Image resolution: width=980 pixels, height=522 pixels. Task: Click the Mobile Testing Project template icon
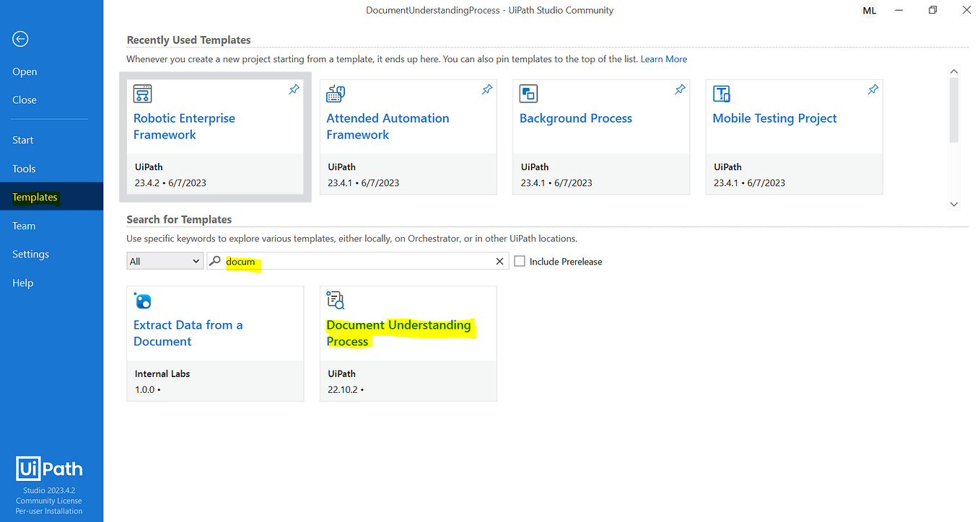[720, 93]
